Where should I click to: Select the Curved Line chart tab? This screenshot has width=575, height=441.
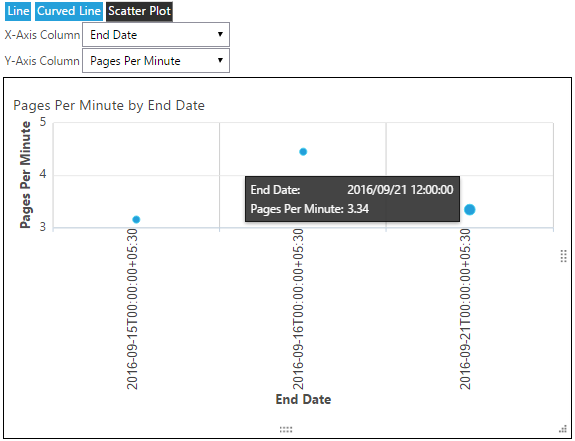(69, 11)
